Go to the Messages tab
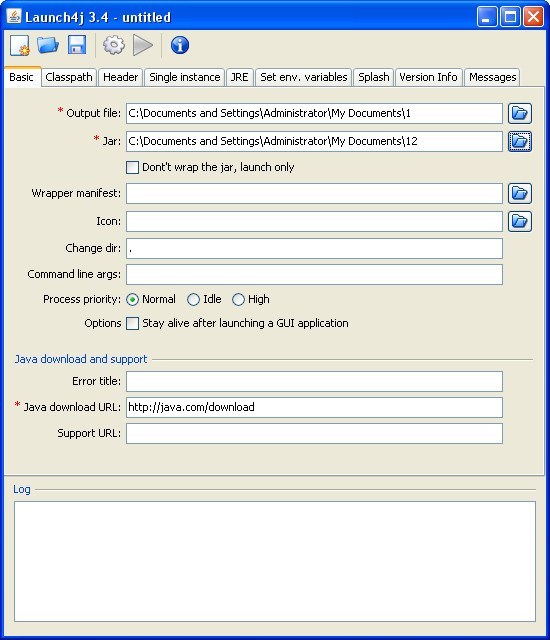The height and width of the screenshot is (640, 550). pyautogui.click(x=492, y=77)
